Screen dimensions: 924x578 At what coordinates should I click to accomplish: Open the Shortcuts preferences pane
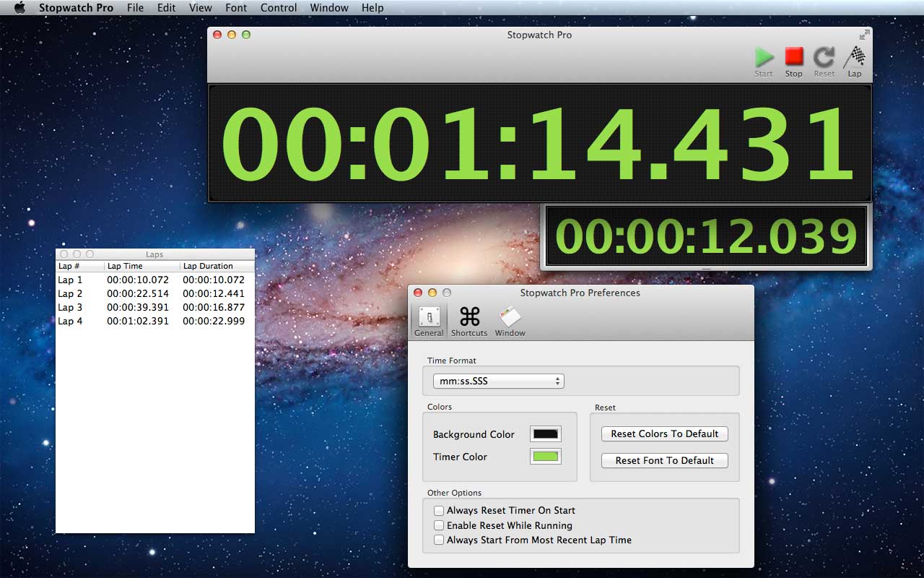pyautogui.click(x=469, y=319)
